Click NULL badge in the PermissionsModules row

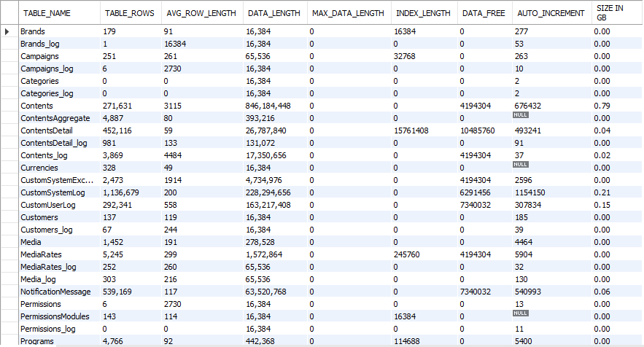click(520, 313)
